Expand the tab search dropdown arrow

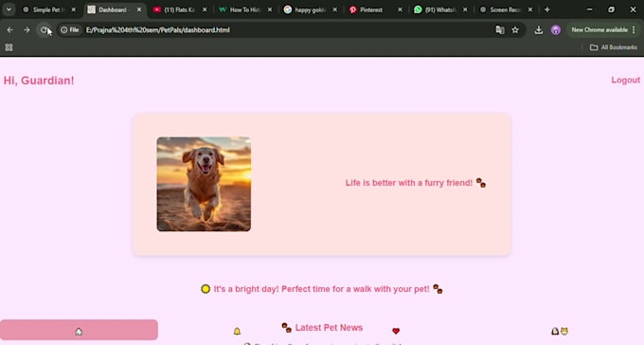9,9
